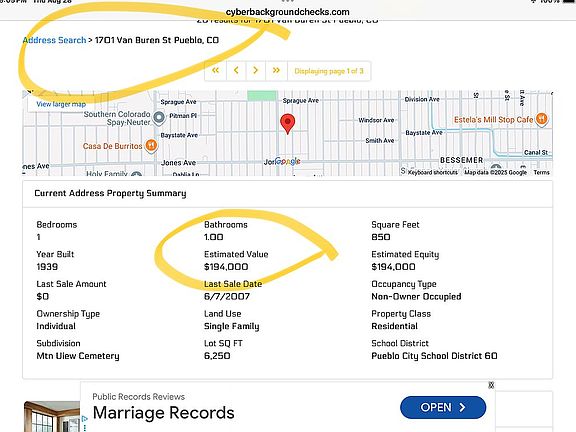The width and height of the screenshot is (576, 432).
Task: Click the Current Address Property Summary heading
Action: point(110,193)
